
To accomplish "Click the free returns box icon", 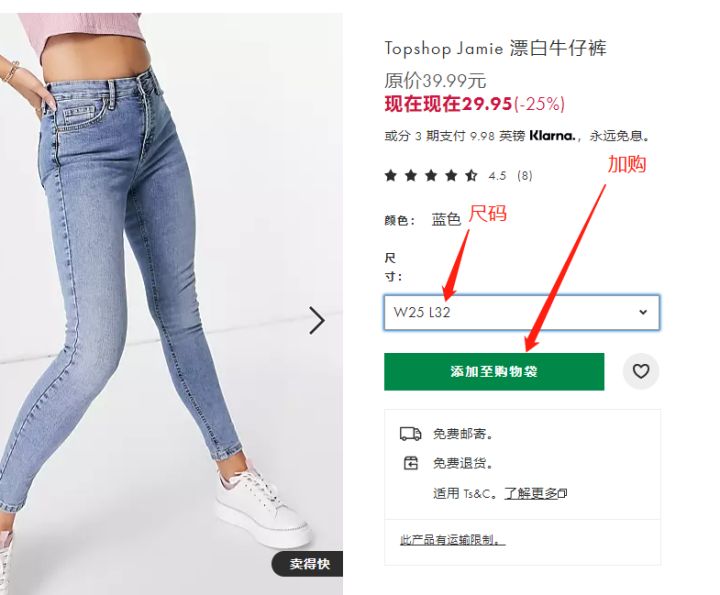I will coord(411,463).
